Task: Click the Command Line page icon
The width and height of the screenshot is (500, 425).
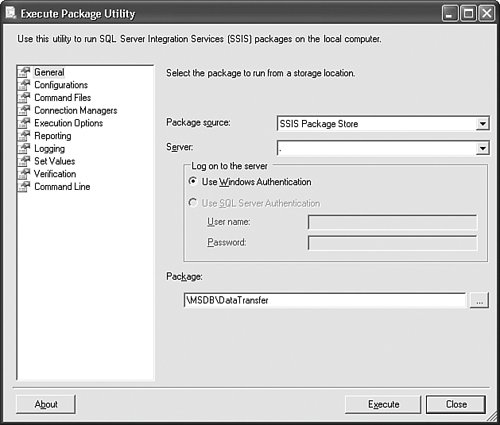Action: (x=24, y=186)
